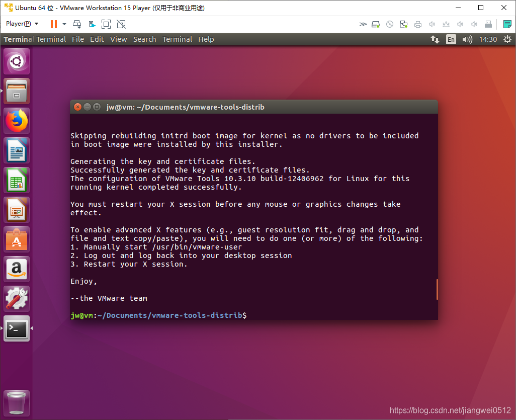Click the Terminal icon in launcher
The image size is (516, 420).
[x=17, y=328]
